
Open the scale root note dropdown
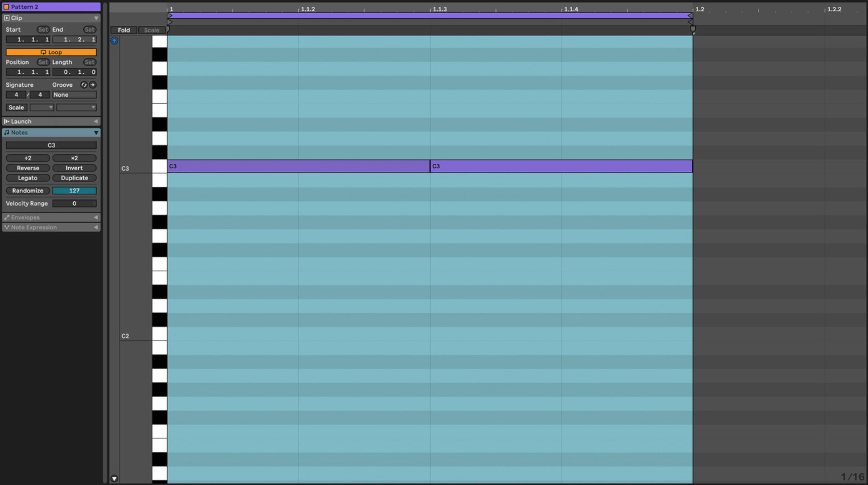(42, 107)
